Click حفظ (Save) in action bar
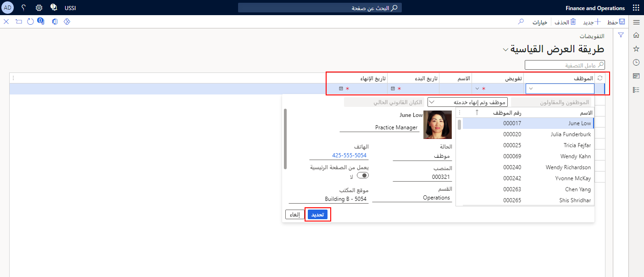 click(x=616, y=22)
